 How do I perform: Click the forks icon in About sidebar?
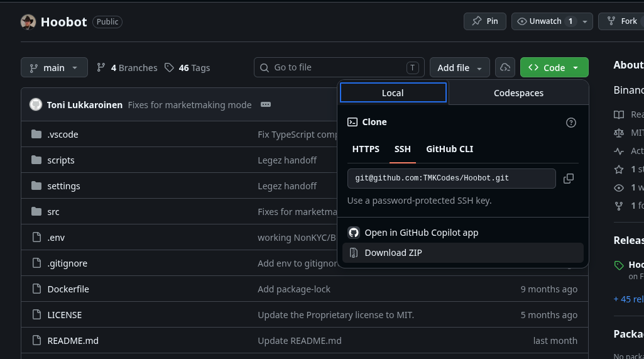click(619, 206)
